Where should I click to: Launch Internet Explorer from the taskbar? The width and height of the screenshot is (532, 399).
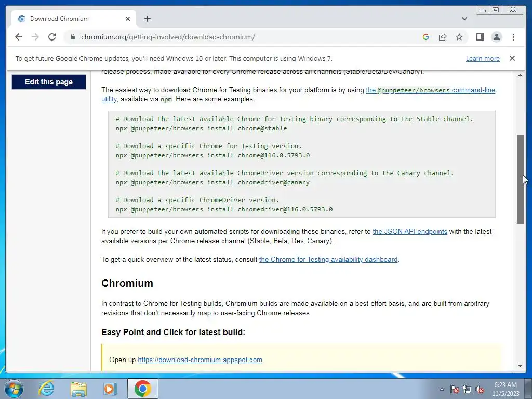click(46, 389)
